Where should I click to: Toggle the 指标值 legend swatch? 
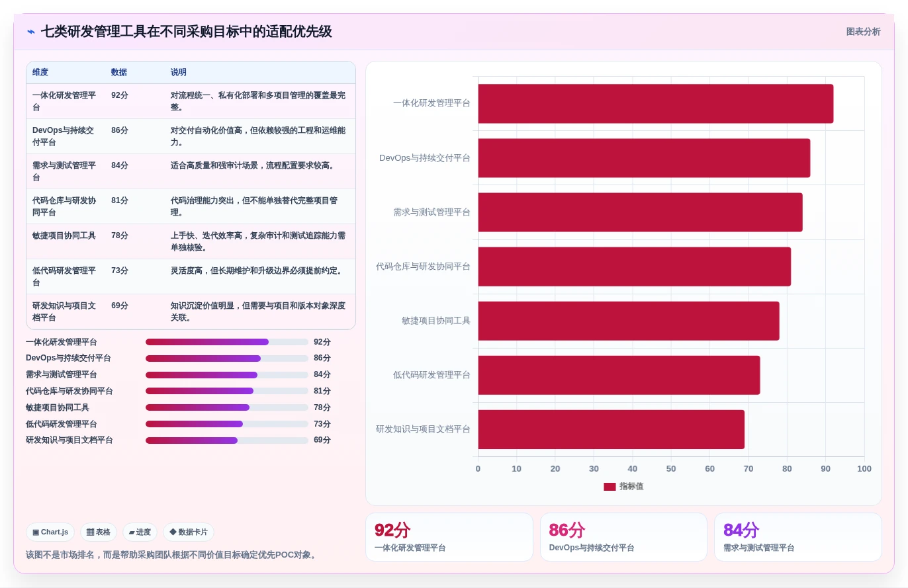pos(610,487)
